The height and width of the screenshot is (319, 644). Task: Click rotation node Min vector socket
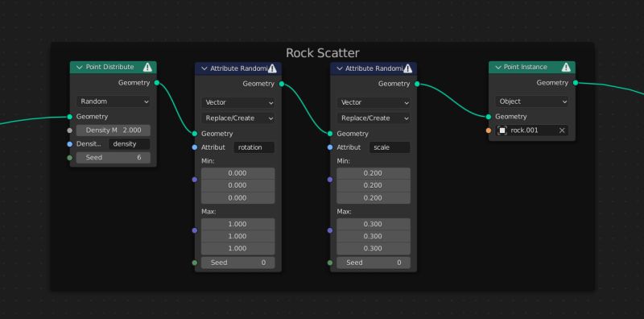point(195,180)
